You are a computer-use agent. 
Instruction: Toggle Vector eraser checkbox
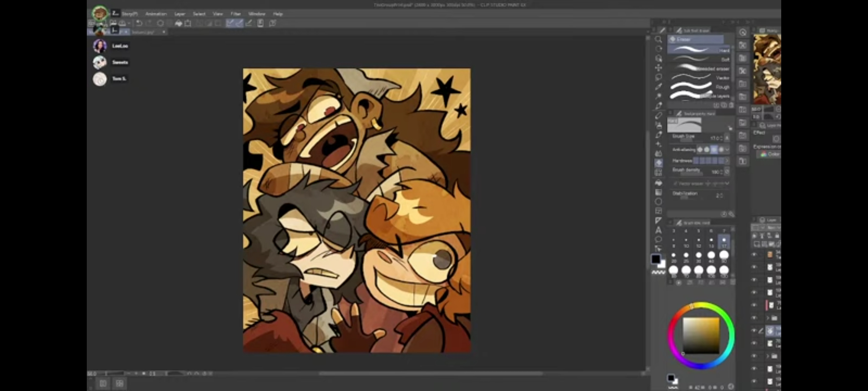(675, 184)
